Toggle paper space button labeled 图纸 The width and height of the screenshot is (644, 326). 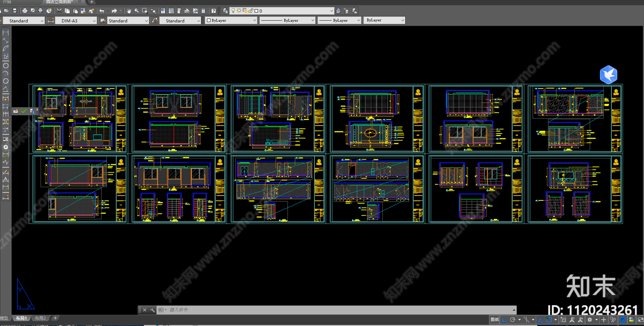[x=495, y=320]
